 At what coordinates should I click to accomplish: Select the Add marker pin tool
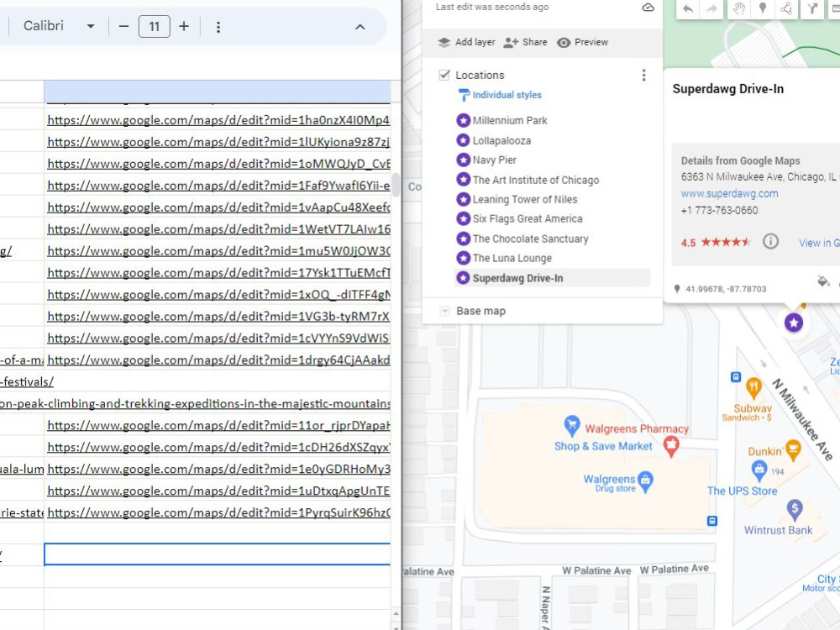coord(763,8)
